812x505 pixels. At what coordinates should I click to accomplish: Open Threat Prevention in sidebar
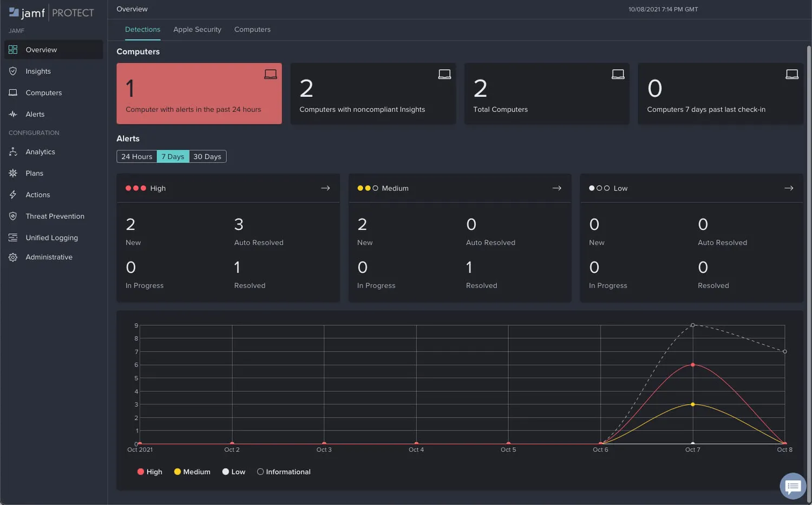point(54,217)
